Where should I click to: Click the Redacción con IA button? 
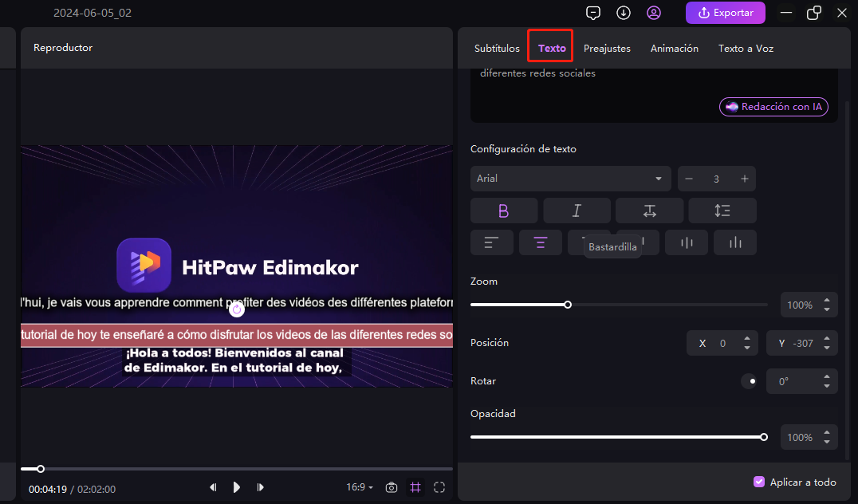[773, 107]
